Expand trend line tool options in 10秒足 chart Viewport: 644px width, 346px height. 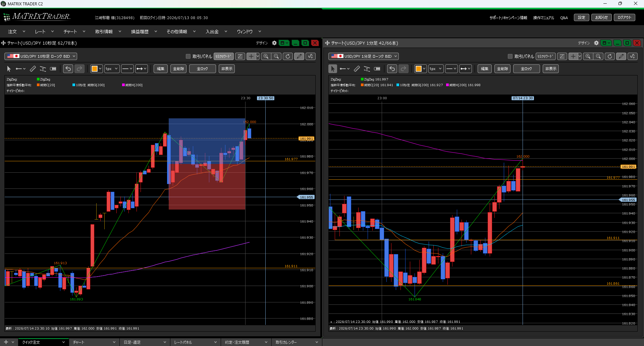pos(24,69)
